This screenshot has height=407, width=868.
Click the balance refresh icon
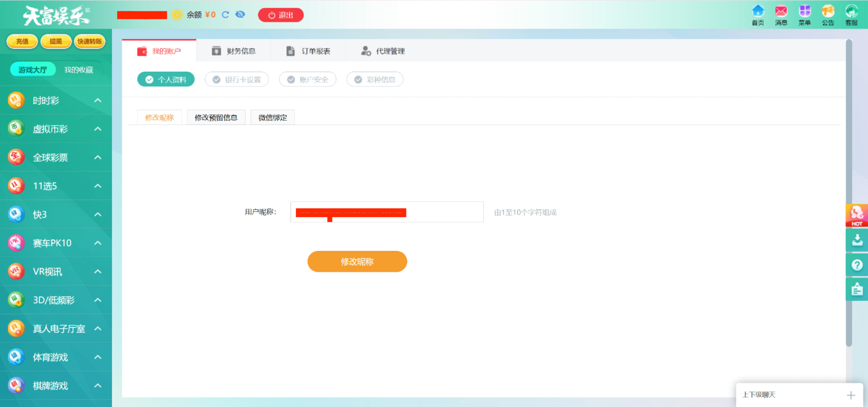coord(225,15)
